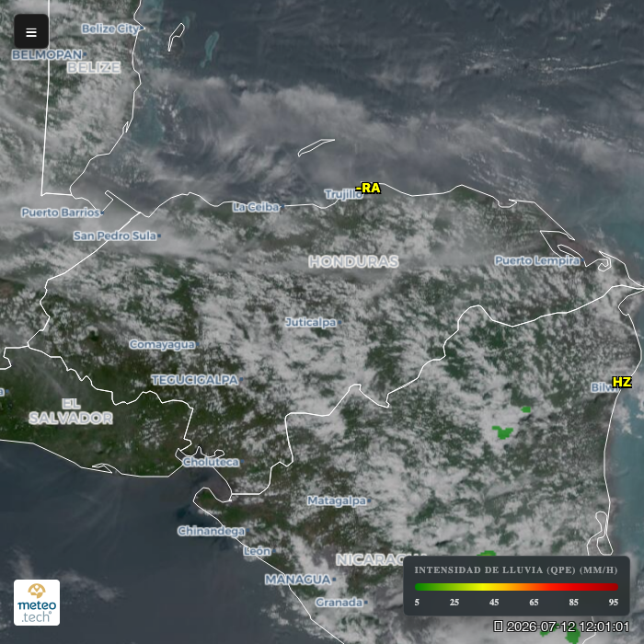Select the Comayagua city label

point(162,345)
